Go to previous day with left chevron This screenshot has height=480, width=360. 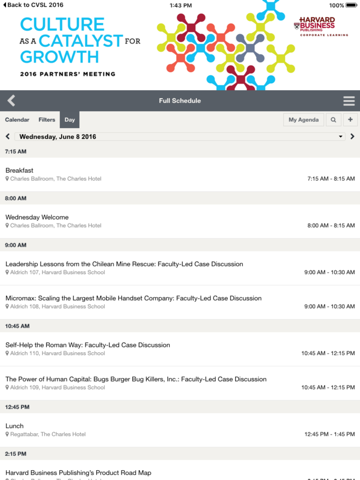point(8,136)
